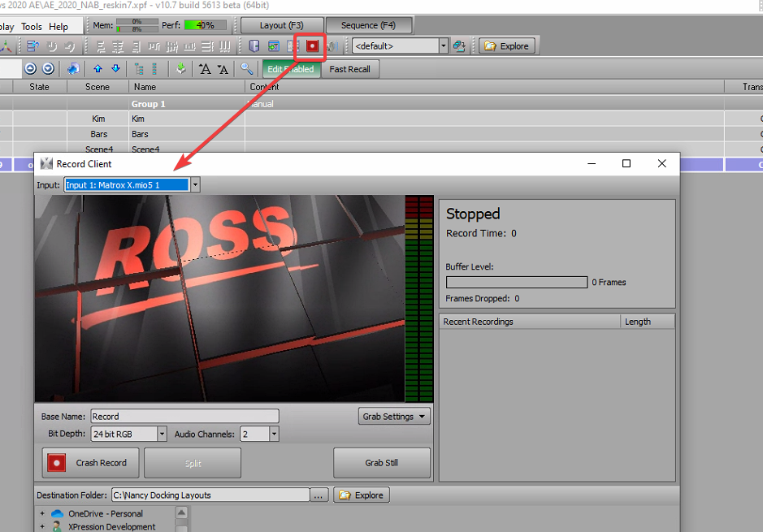Open the Help menu
This screenshot has height=532, width=763.
coord(59,27)
